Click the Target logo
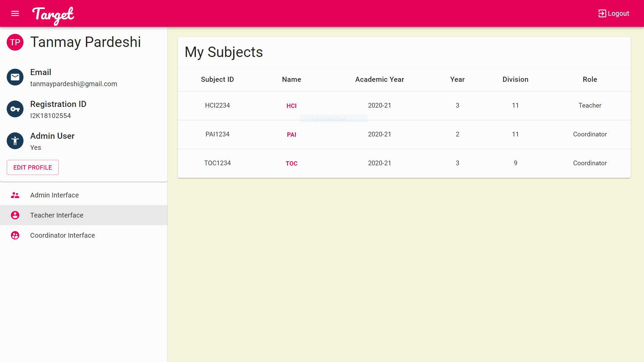The width and height of the screenshot is (644, 362). click(53, 15)
